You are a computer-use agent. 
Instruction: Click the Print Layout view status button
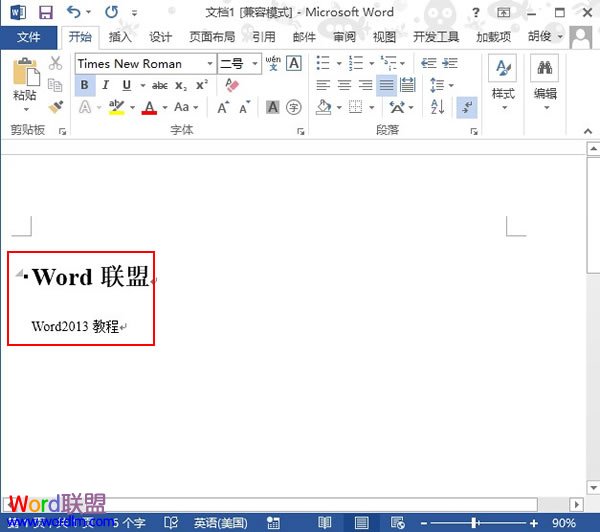[361, 522]
